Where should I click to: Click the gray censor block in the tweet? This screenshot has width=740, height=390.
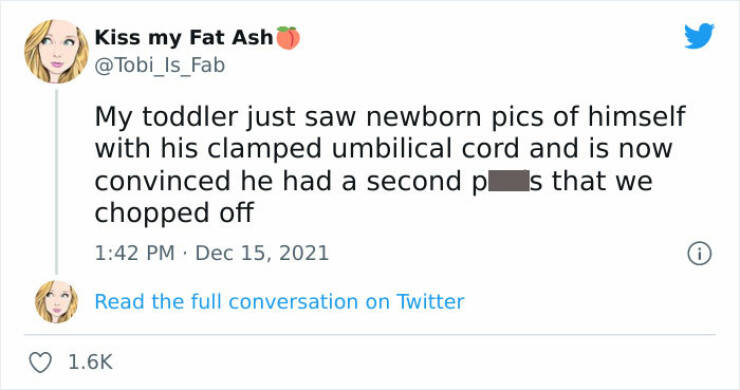pyautogui.click(x=509, y=181)
